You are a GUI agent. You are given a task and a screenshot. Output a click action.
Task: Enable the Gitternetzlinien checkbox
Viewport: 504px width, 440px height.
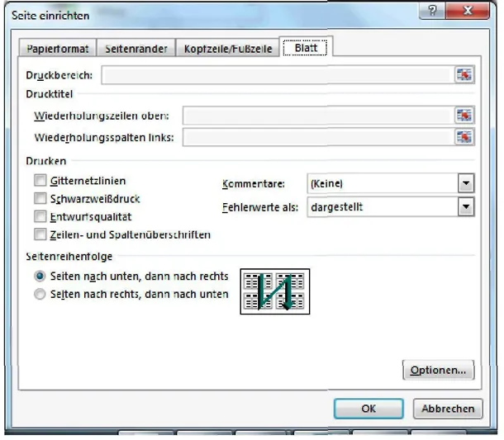pyautogui.click(x=40, y=180)
